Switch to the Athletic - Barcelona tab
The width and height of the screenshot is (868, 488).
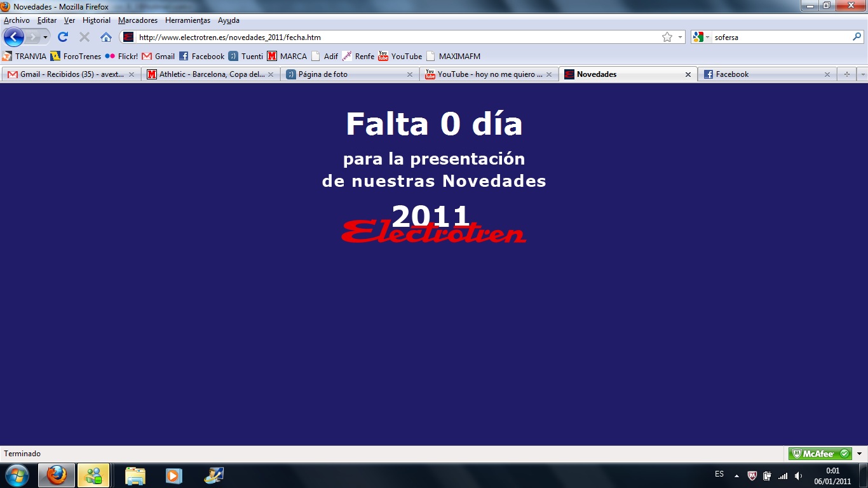[x=210, y=74]
